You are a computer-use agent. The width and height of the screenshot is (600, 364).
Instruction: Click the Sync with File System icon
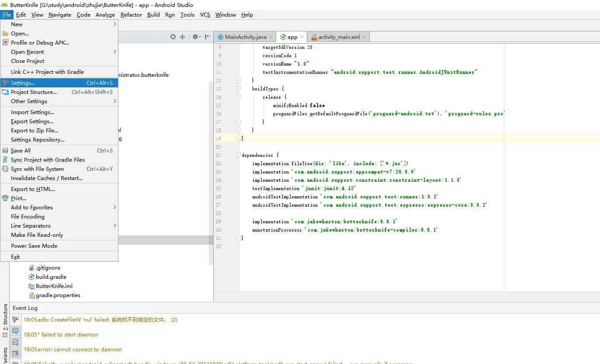point(5,169)
